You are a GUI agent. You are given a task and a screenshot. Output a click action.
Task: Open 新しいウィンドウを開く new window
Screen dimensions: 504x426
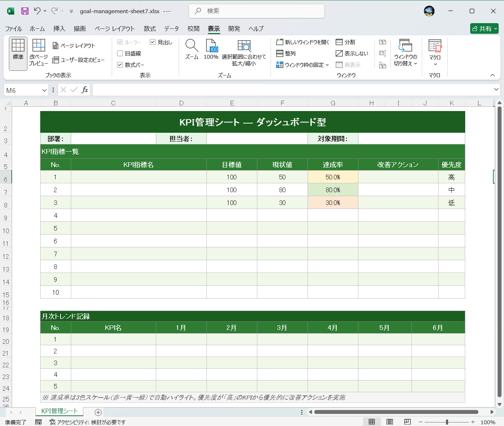[303, 42]
